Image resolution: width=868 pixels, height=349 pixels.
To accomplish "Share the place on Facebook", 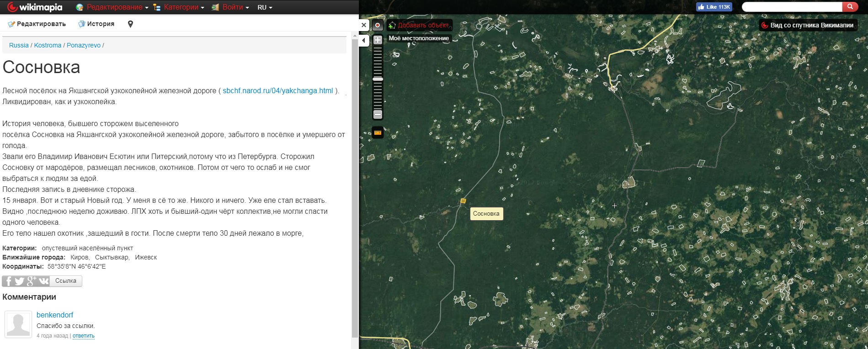I will tap(8, 281).
